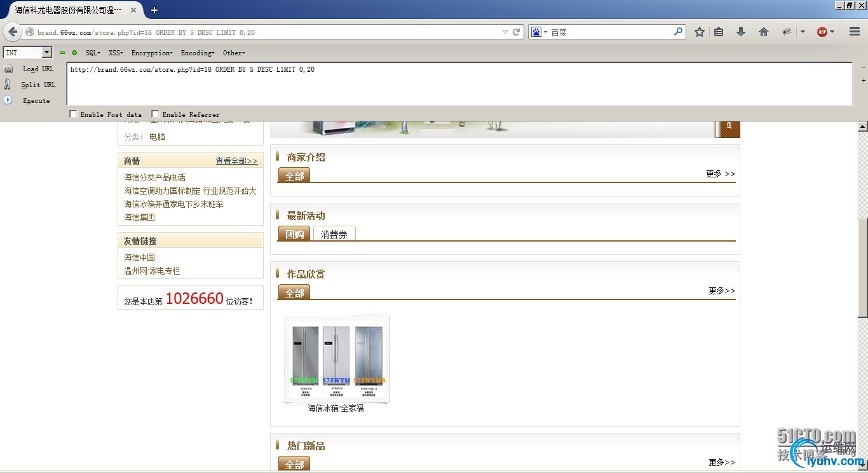868x473 pixels.
Task: Open the XSS dropdown menu
Action: (x=116, y=53)
